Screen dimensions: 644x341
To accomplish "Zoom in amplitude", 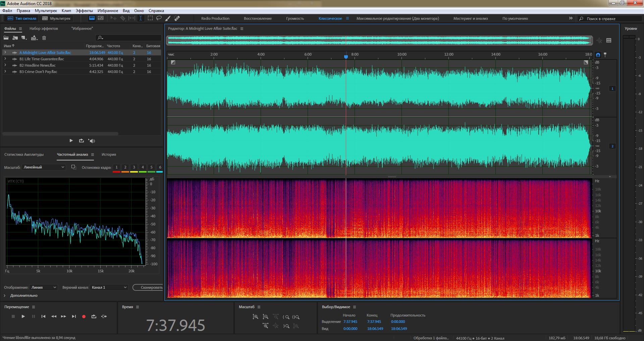I will pyautogui.click(x=255, y=317).
